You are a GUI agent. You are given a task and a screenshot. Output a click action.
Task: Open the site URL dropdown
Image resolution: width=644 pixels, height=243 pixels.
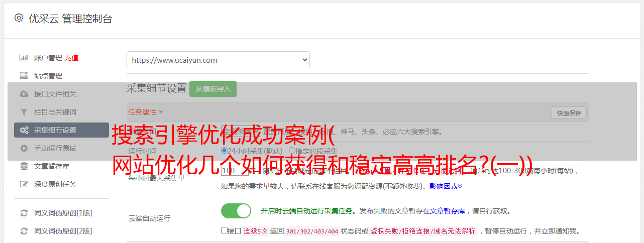click(218, 60)
